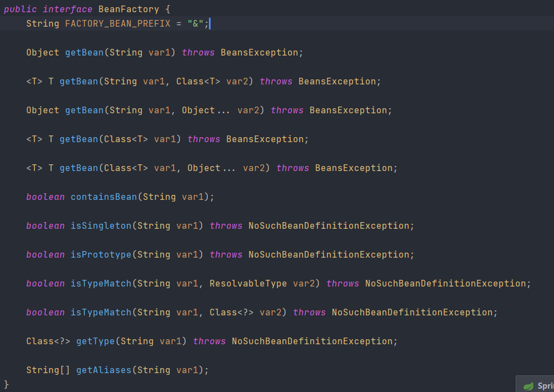Click the isPrototype method name
The width and height of the screenshot is (554, 392).
(101, 255)
